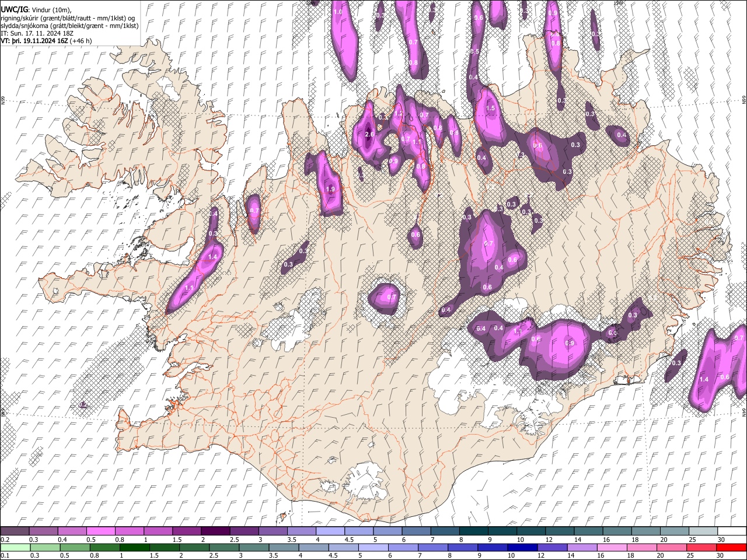Pick the upper legend swatch starting at 12

560,531
